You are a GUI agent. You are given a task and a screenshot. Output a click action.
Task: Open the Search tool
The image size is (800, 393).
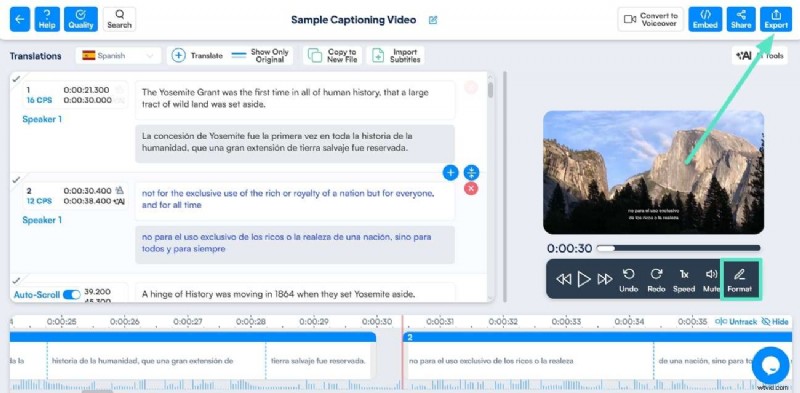[x=119, y=19]
